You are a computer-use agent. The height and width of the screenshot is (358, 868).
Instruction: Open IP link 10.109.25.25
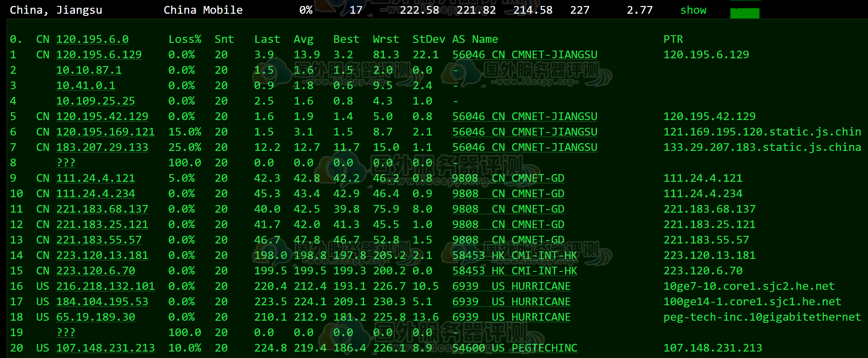pyautogui.click(x=96, y=101)
